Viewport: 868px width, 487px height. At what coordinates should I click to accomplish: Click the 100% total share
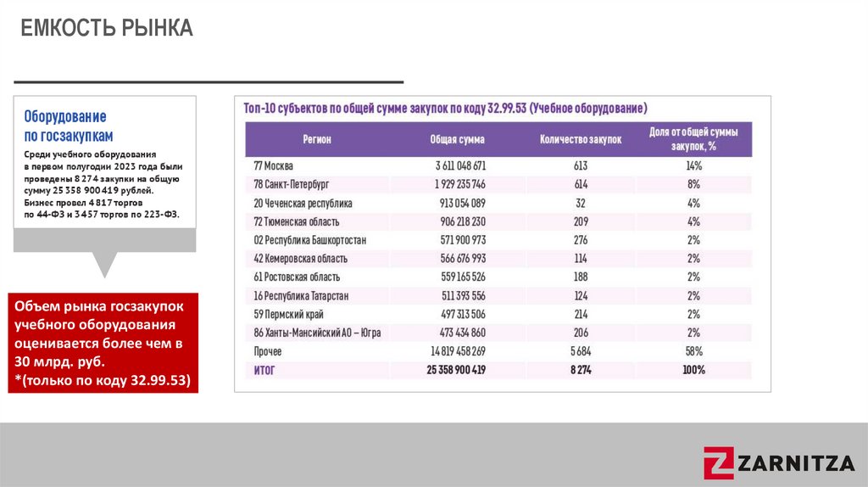pos(693,370)
